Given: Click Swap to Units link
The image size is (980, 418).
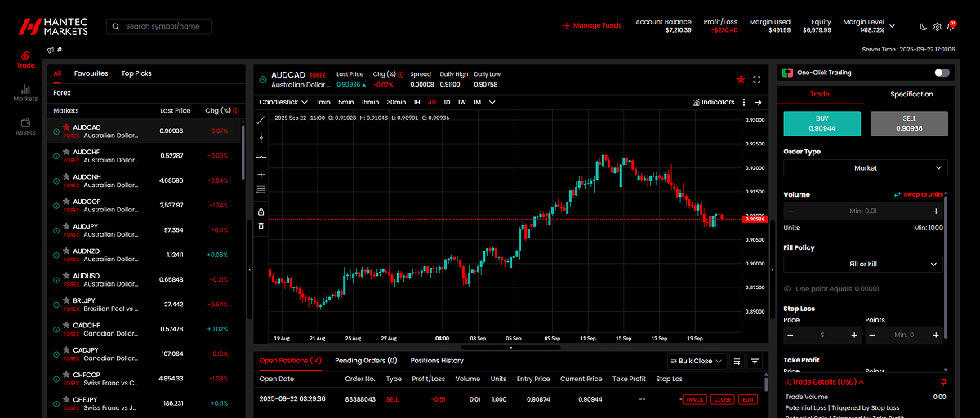Looking at the screenshot, I should click(x=919, y=195).
